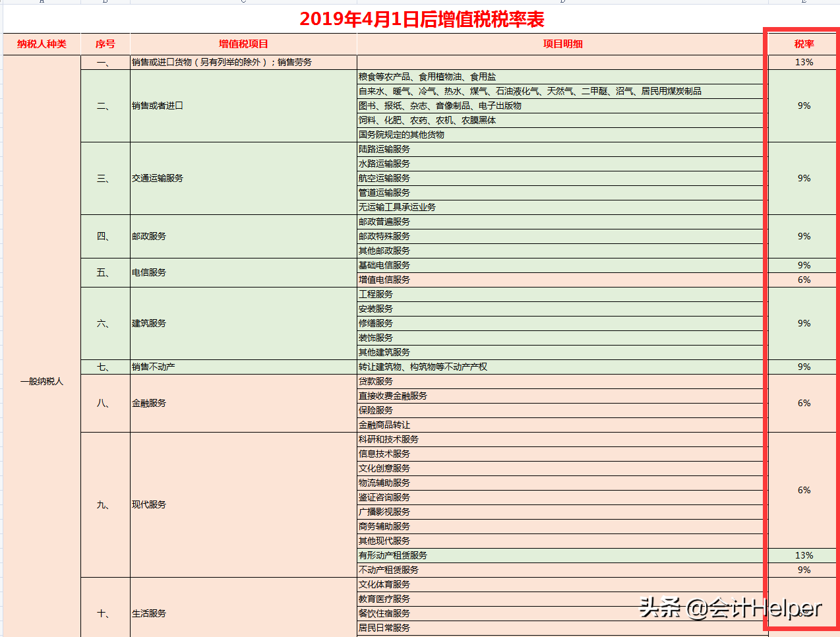This screenshot has height=637, width=840.
Task: Click column header A
Action: 42,4
